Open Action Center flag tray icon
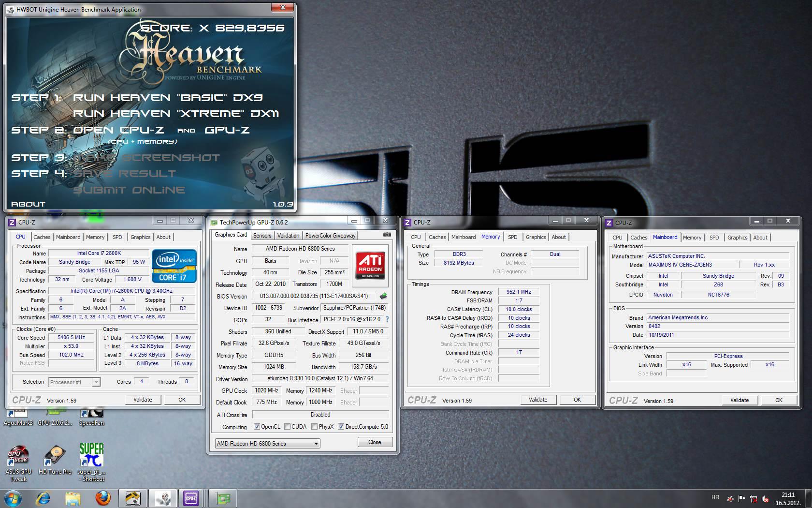Viewport: 812px width, 508px height. click(x=741, y=498)
